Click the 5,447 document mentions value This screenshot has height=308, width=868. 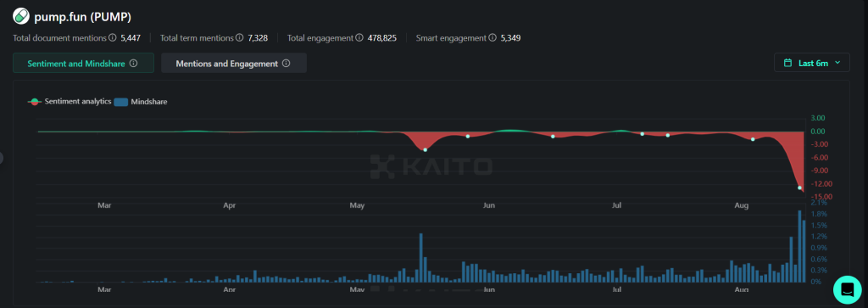click(x=131, y=38)
